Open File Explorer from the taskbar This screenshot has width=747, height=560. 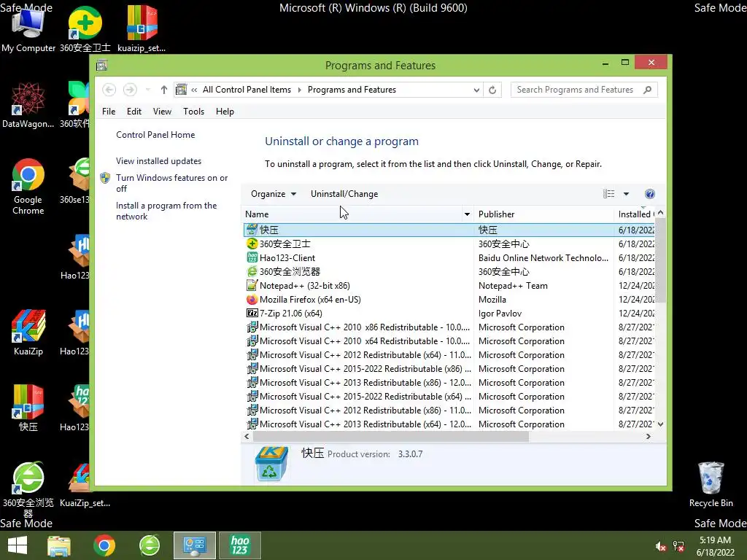tap(59, 545)
